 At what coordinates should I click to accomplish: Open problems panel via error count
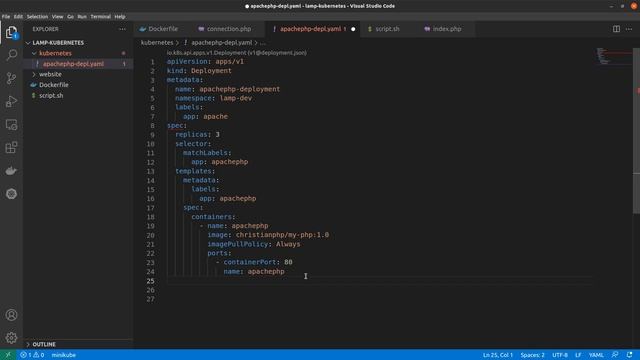pos(32,355)
